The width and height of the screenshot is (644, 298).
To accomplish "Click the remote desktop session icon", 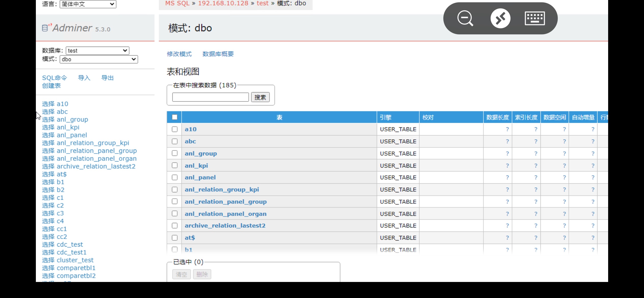I will point(500,18).
